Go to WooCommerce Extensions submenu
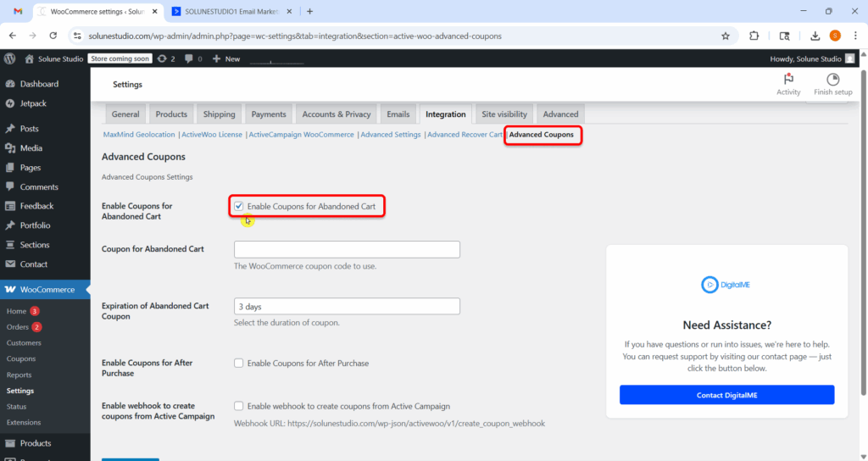 (24, 422)
